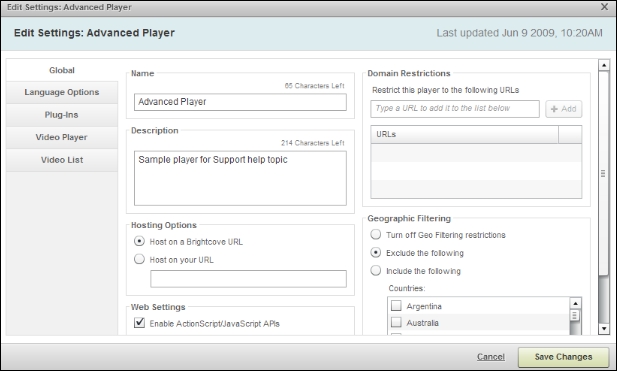Switch to the Video Player tab

[x=62, y=137]
